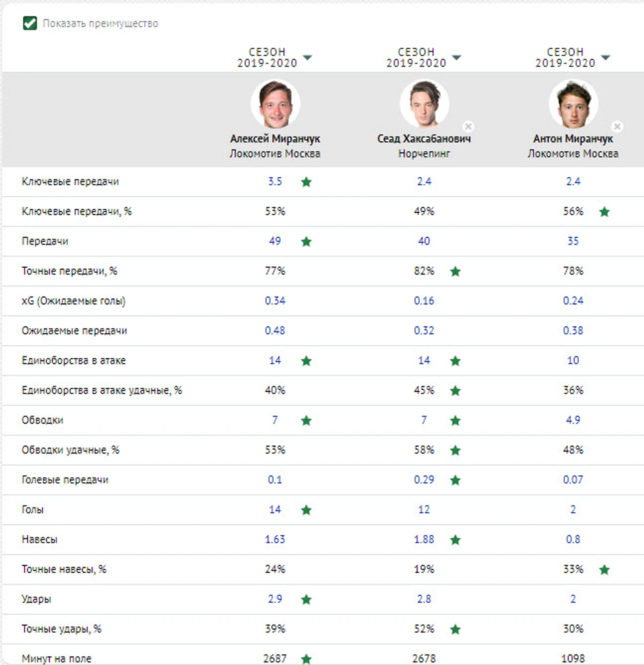
Task: Toggle the Показать преимущество checkbox
Action: (x=30, y=23)
